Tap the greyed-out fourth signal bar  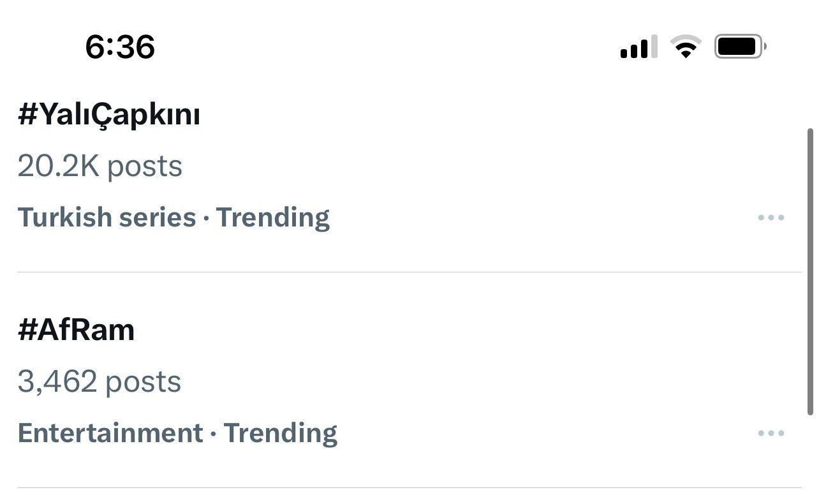coord(654,47)
